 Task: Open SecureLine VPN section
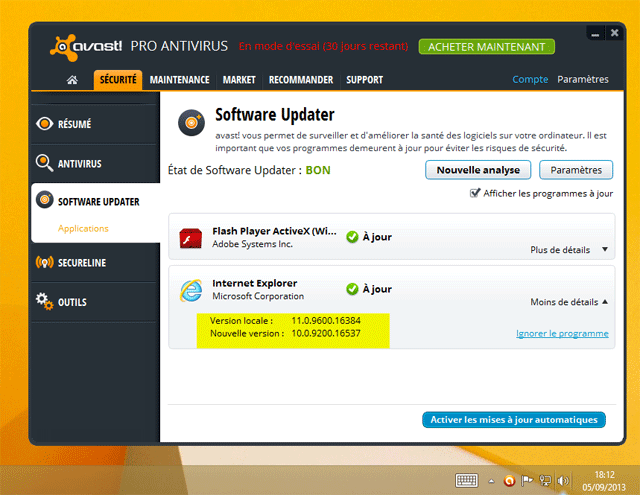tap(82, 262)
